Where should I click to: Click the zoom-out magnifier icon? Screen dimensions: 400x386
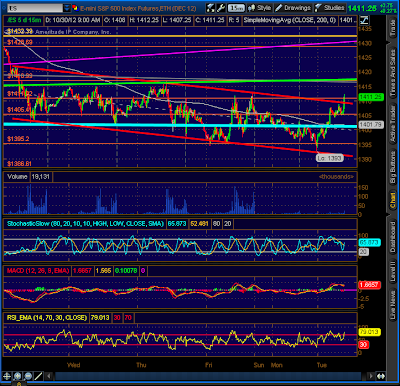coord(28,376)
